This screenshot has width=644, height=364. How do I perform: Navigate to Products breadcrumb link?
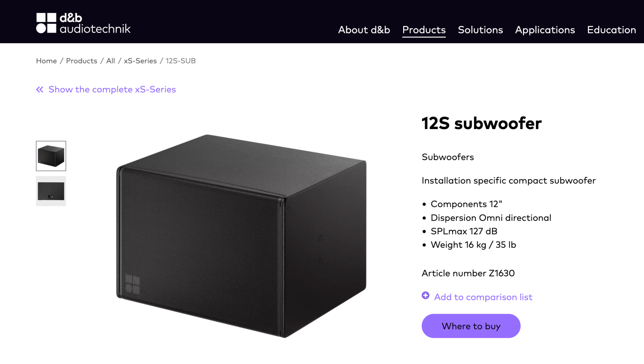pos(82,61)
